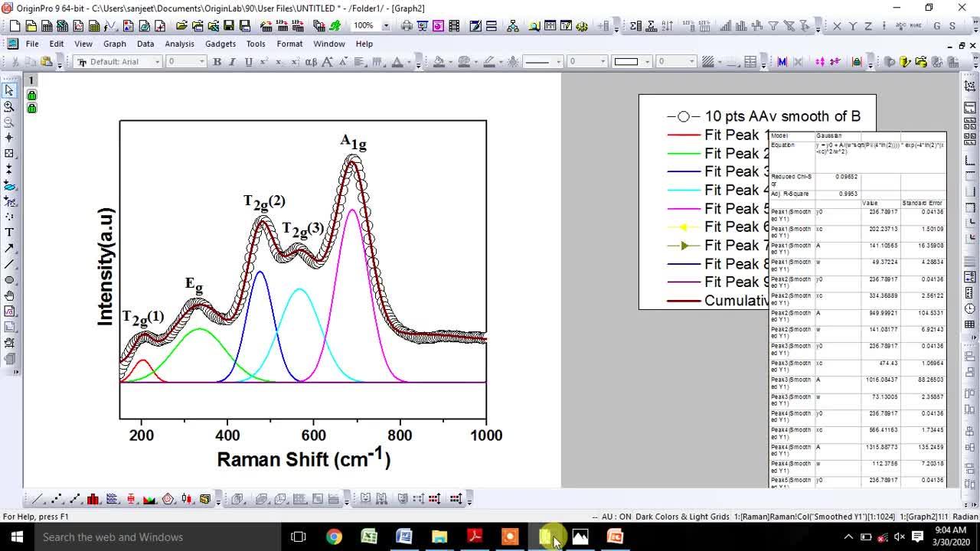
Task: Create a new Graph window
Action: tap(80, 25)
